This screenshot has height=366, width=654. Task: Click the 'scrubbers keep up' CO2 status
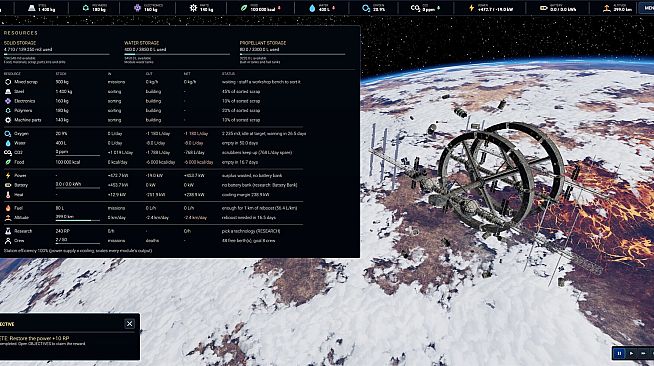tap(257, 153)
